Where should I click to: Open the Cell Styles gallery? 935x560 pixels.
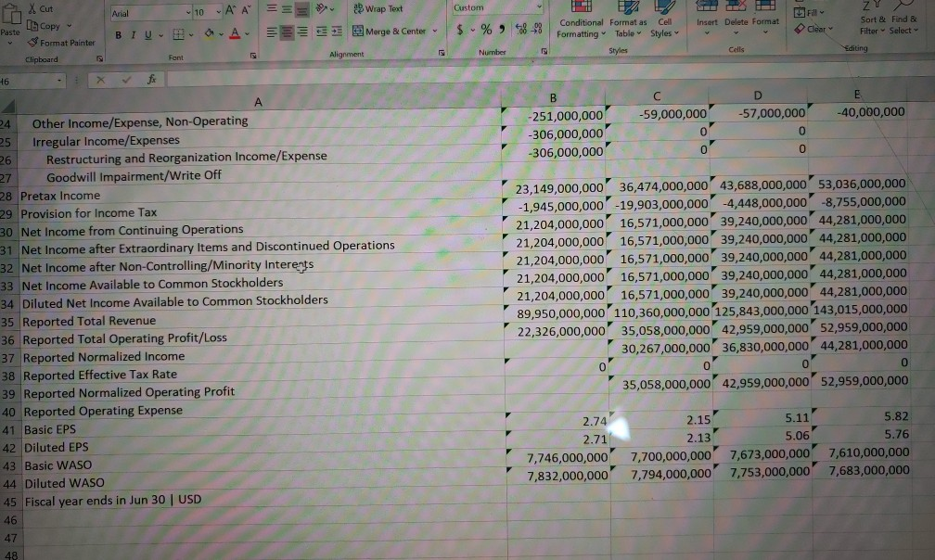pos(664,23)
